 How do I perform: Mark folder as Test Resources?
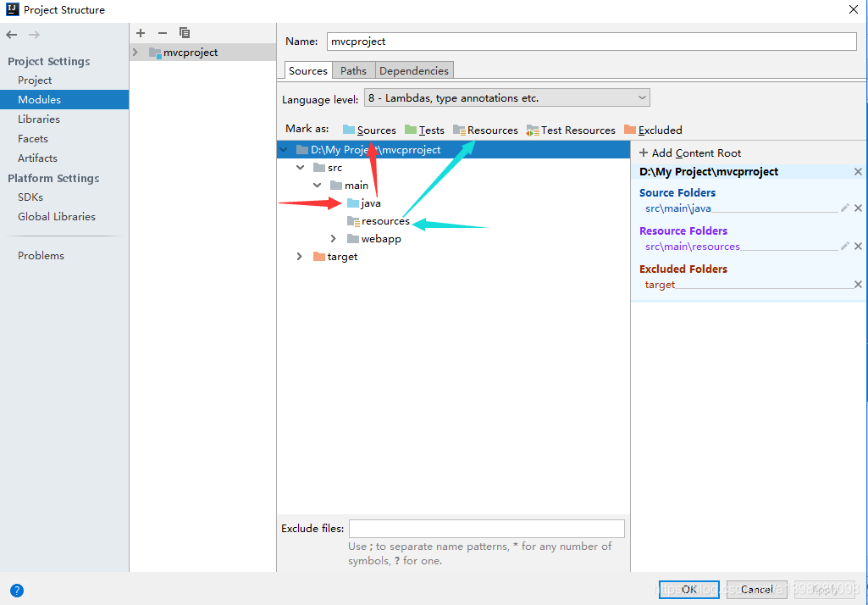(571, 130)
